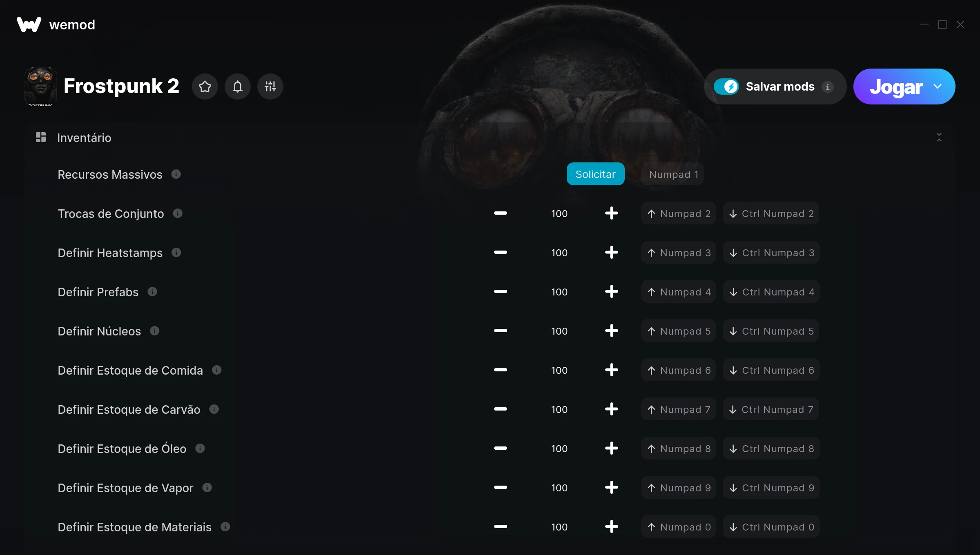The width and height of the screenshot is (980, 555).
Task: Collapse the Inventário section
Action: [939, 138]
